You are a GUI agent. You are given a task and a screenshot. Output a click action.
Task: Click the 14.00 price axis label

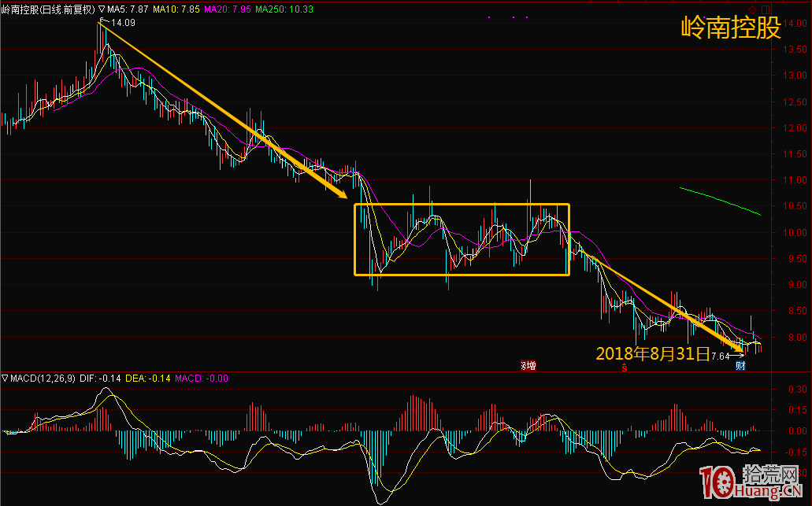[x=795, y=24]
